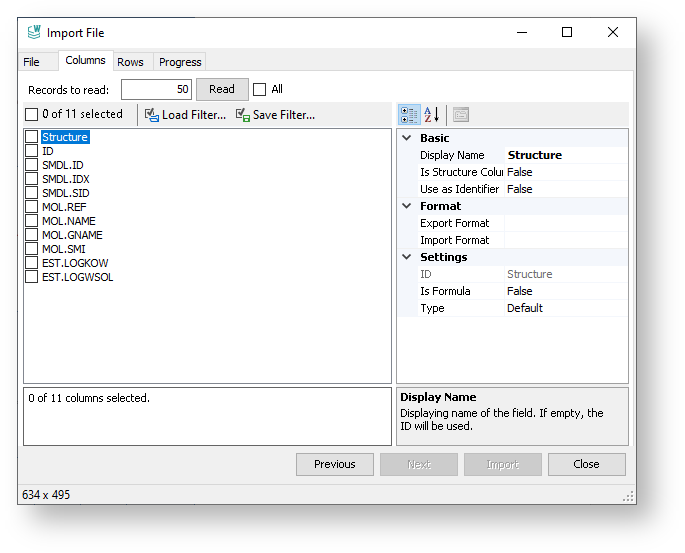Viewport: 685px width, 553px height.
Task: Click the resize grip in status bar
Action: [628, 496]
